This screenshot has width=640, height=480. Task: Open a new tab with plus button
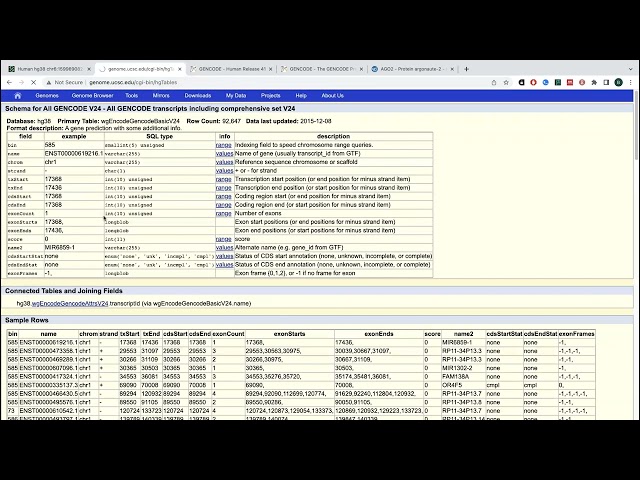[x=467, y=69]
